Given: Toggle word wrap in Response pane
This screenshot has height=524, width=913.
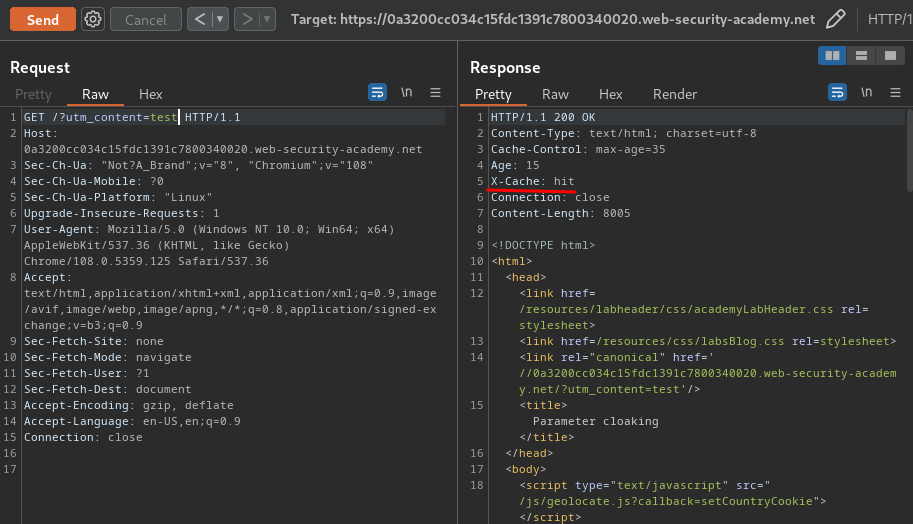Looking at the screenshot, I should pos(837,92).
